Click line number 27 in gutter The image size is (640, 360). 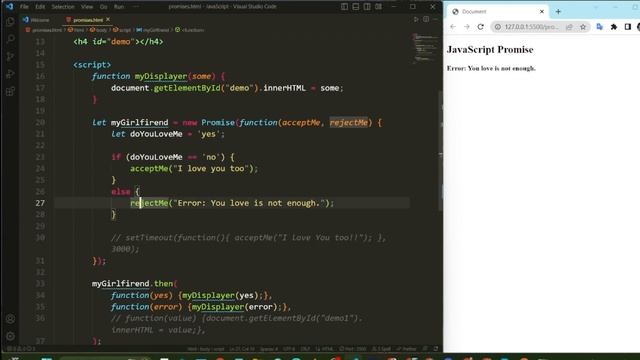click(40, 203)
